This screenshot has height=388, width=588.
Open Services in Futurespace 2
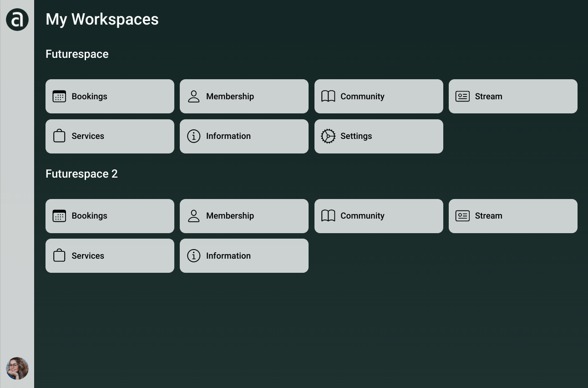click(110, 255)
